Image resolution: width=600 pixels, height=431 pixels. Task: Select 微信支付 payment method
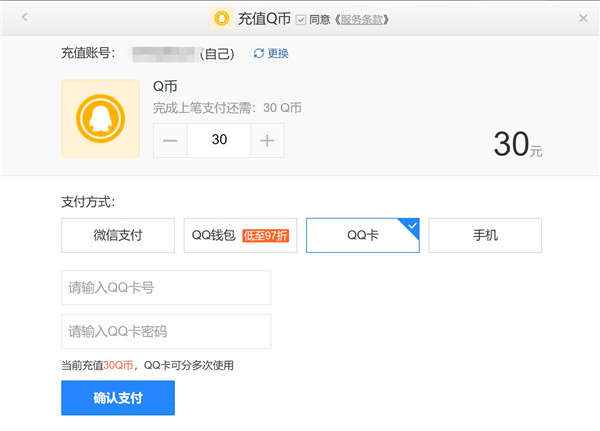(x=118, y=235)
